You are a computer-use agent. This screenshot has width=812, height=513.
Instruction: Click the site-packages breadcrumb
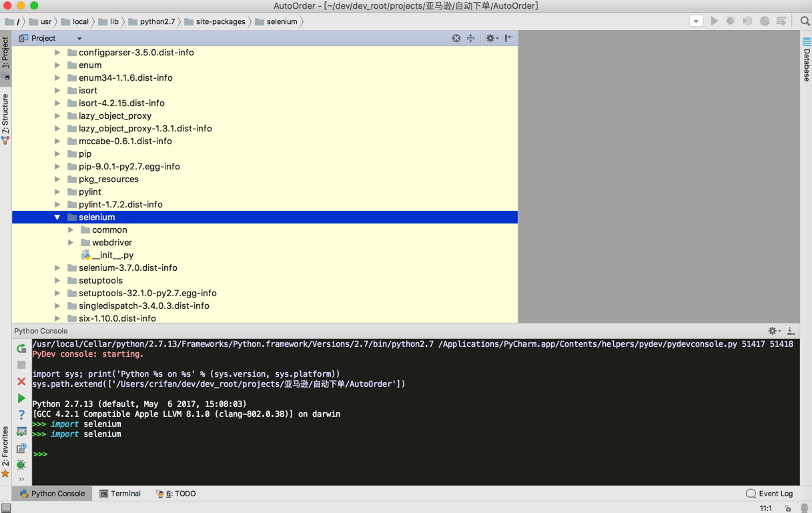coord(215,21)
